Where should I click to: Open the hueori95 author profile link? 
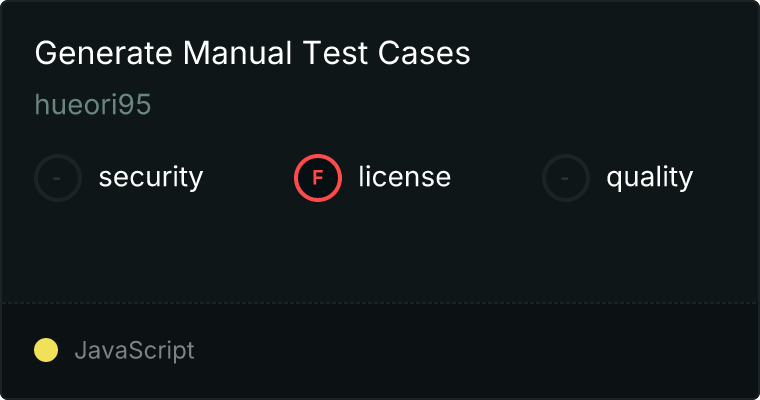(93, 105)
